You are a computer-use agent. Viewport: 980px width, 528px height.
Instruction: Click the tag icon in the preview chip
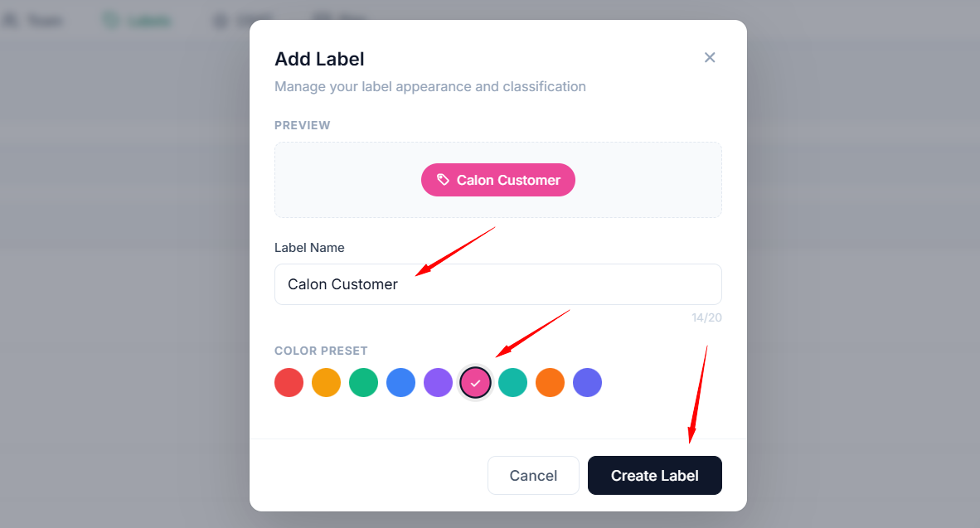[x=444, y=180]
